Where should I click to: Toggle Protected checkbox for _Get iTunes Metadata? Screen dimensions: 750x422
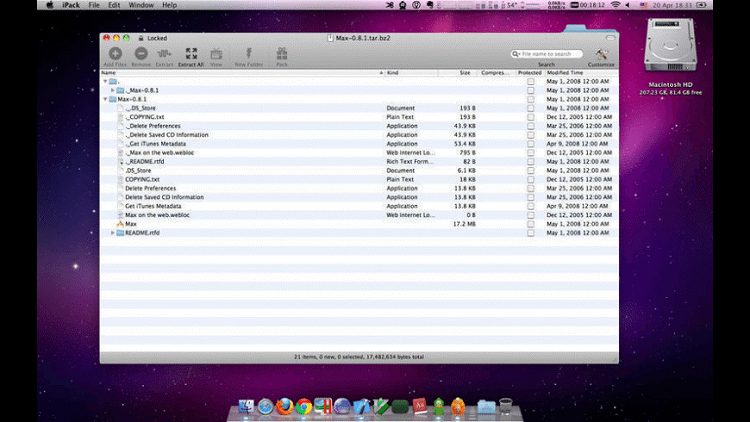click(x=530, y=144)
